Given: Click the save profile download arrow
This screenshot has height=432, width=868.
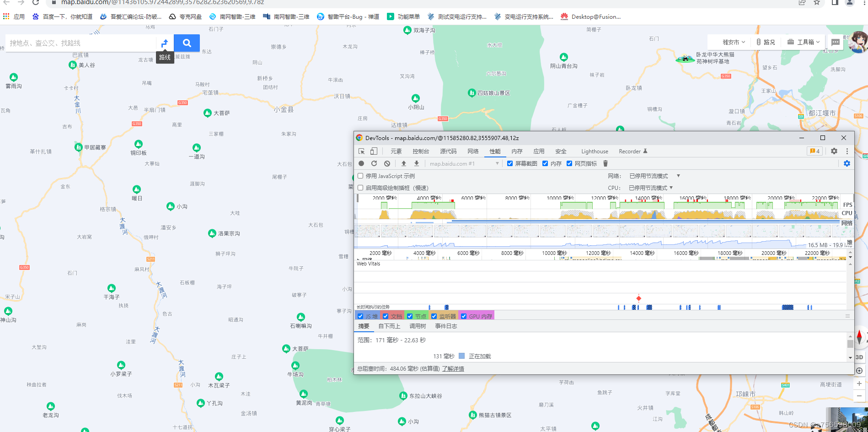Looking at the screenshot, I should tap(417, 163).
